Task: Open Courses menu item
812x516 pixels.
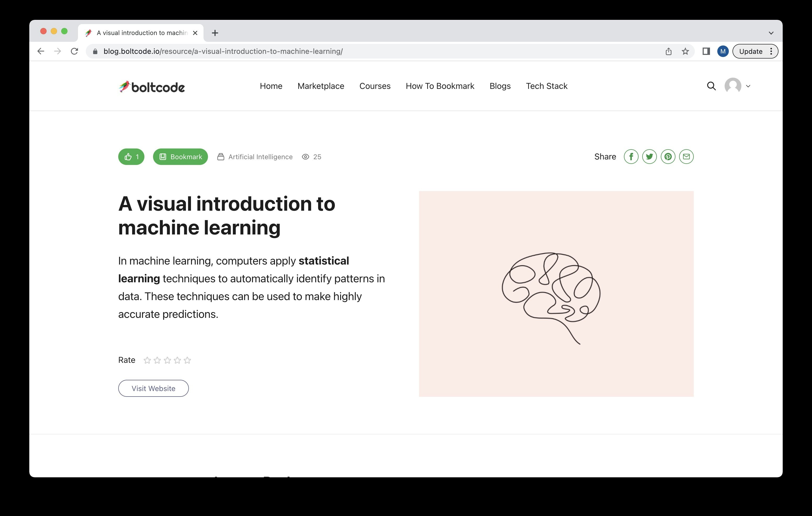Action: point(375,86)
